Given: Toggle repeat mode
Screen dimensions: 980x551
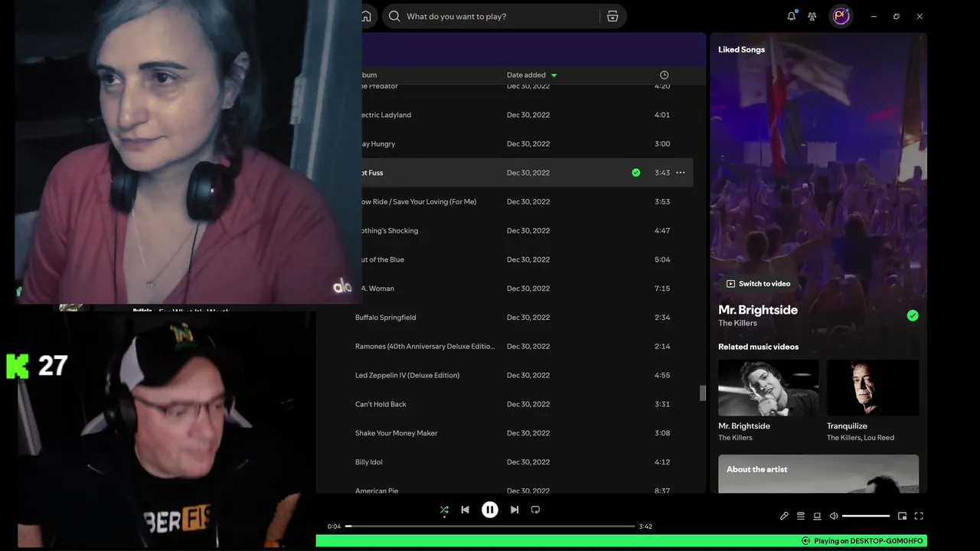Looking at the screenshot, I should click(535, 510).
